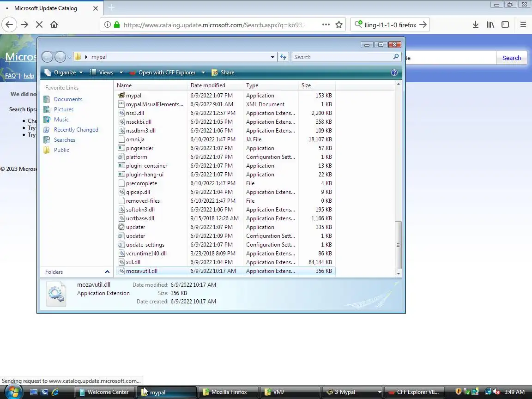Select the updater application icon
The height and width of the screenshot is (399, 532).
coord(121,227)
